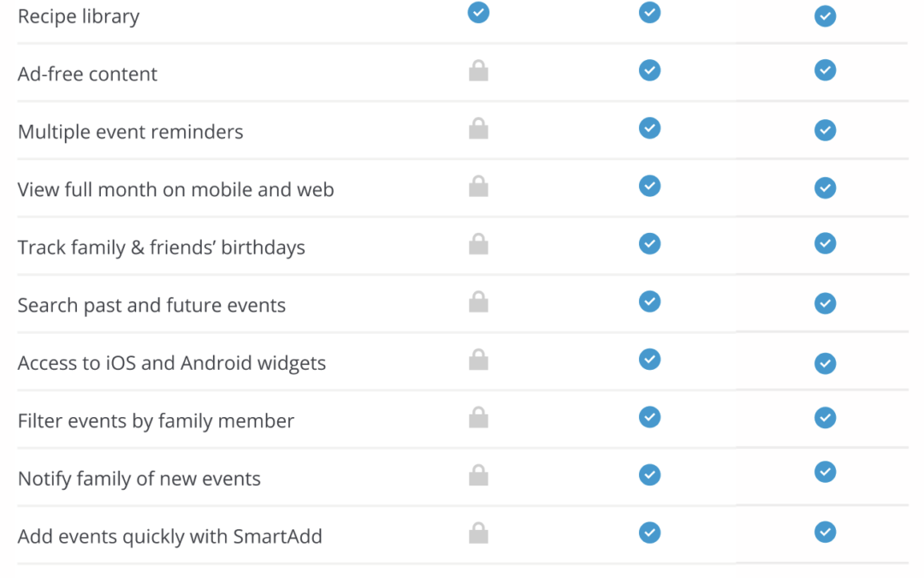Click the middle checkmark in the SmartAdd row
Image resolution: width=924 pixels, height=578 pixels.
[650, 533]
